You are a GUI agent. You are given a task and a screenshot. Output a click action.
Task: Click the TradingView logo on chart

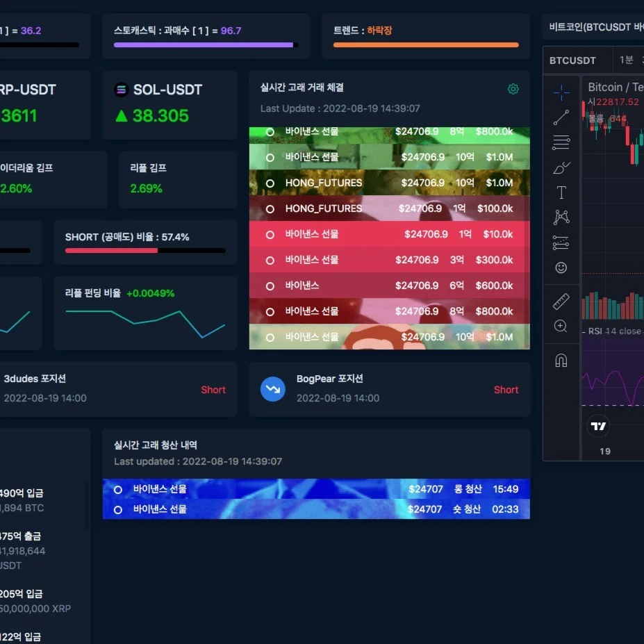tap(598, 426)
